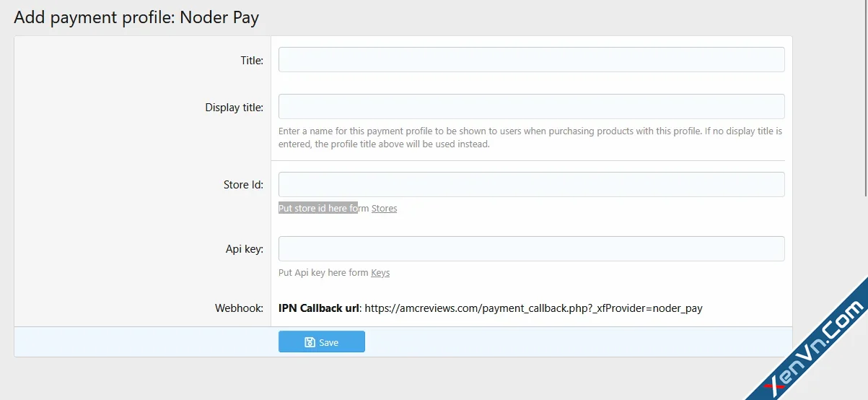
Task: Click the Save button
Action: click(x=322, y=342)
